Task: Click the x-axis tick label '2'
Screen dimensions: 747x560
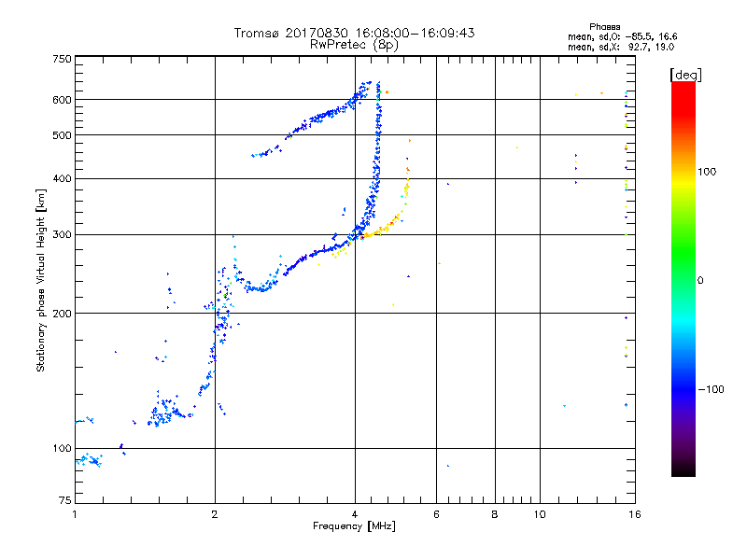Action: [215, 514]
